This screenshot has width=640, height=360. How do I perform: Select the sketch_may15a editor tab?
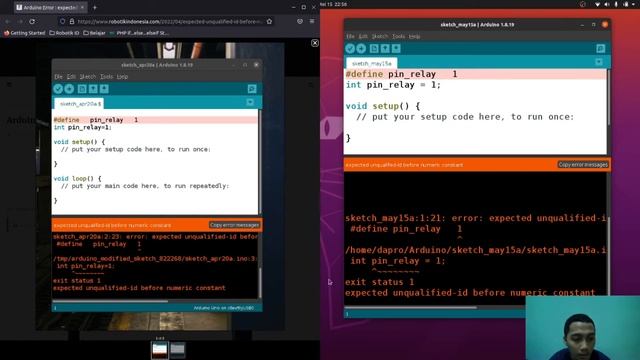(x=371, y=63)
